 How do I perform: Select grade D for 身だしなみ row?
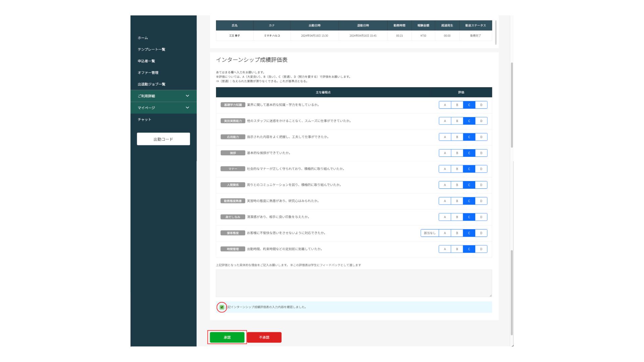coord(481,217)
